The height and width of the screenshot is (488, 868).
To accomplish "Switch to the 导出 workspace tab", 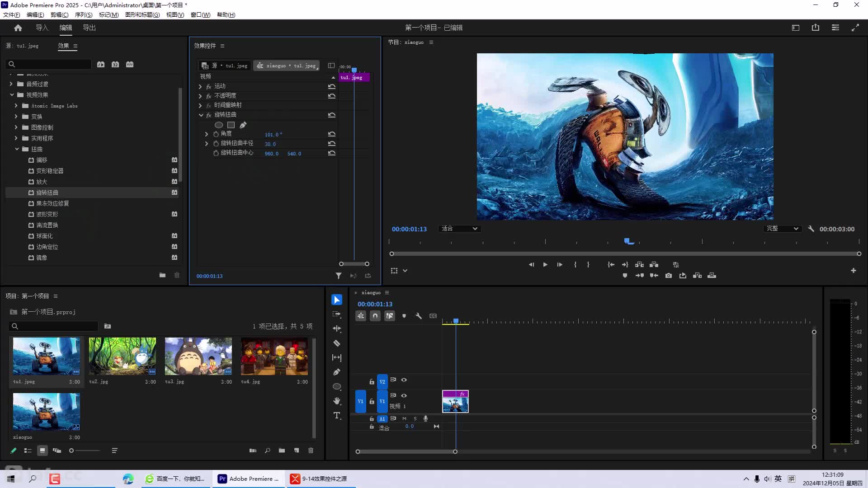I will click(89, 28).
